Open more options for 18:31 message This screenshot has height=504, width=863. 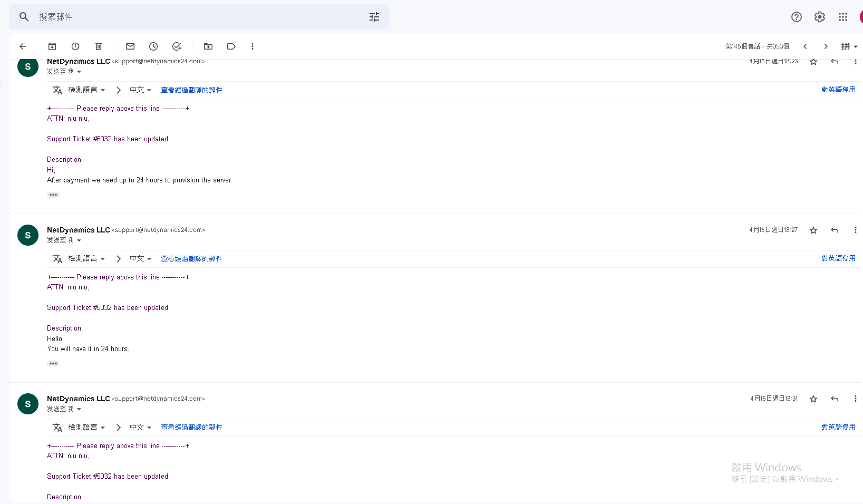click(855, 399)
